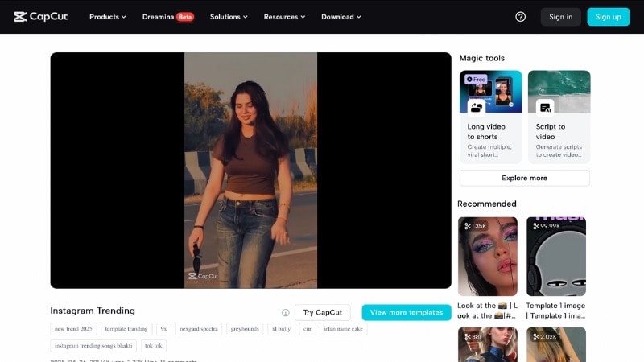Expand the Resources dropdown menu
The height and width of the screenshot is (362, 644).
pyautogui.click(x=284, y=17)
